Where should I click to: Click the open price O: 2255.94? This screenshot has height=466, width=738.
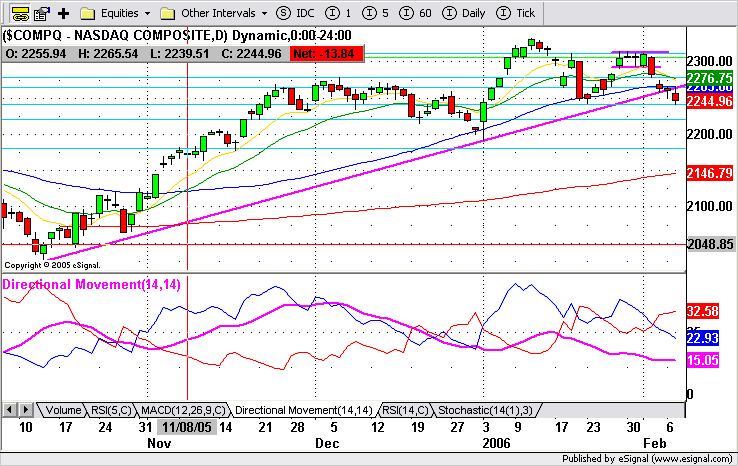pos(35,54)
